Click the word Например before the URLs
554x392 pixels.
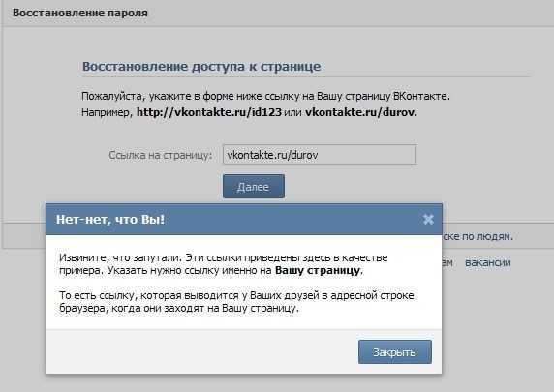tap(106, 112)
